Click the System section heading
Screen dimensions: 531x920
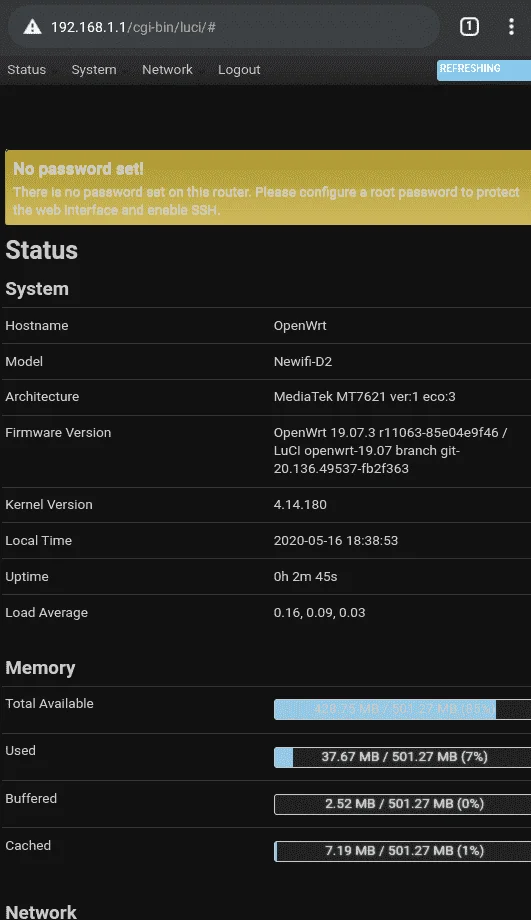click(x=37, y=289)
